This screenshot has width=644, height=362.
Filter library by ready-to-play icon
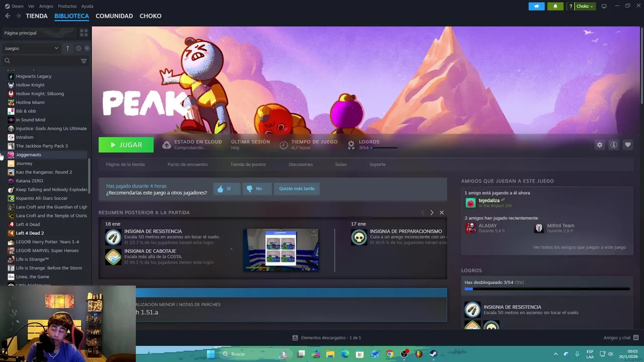click(x=87, y=48)
